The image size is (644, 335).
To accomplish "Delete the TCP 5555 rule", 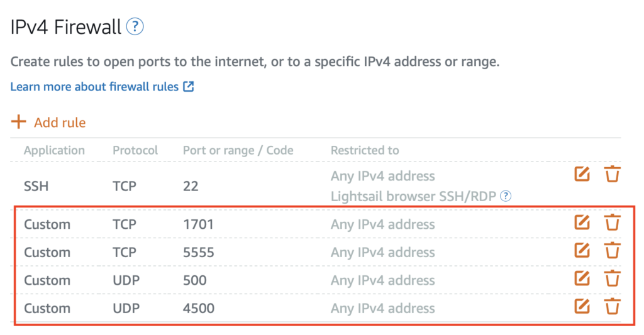I will (x=613, y=251).
